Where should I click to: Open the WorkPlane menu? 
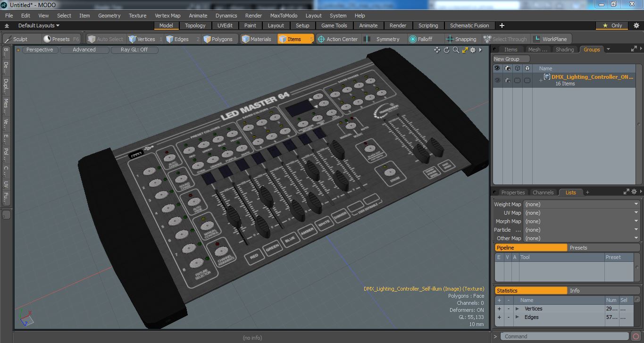(x=550, y=39)
